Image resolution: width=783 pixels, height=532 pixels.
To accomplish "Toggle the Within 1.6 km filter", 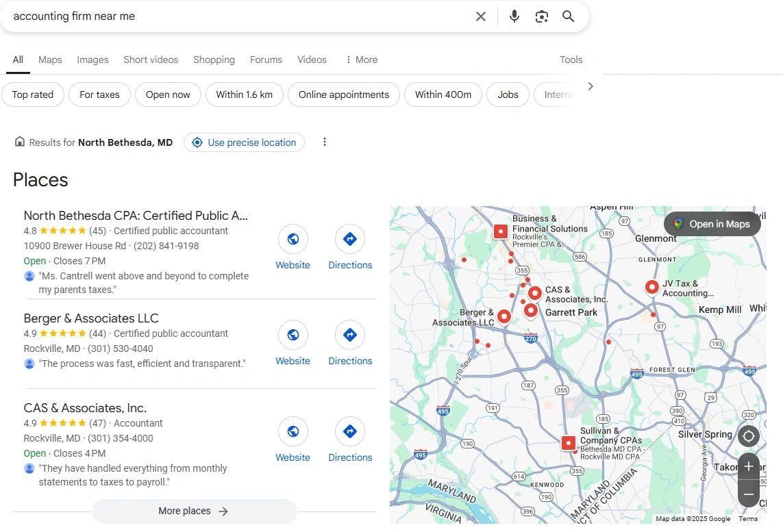I will (244, 94).
